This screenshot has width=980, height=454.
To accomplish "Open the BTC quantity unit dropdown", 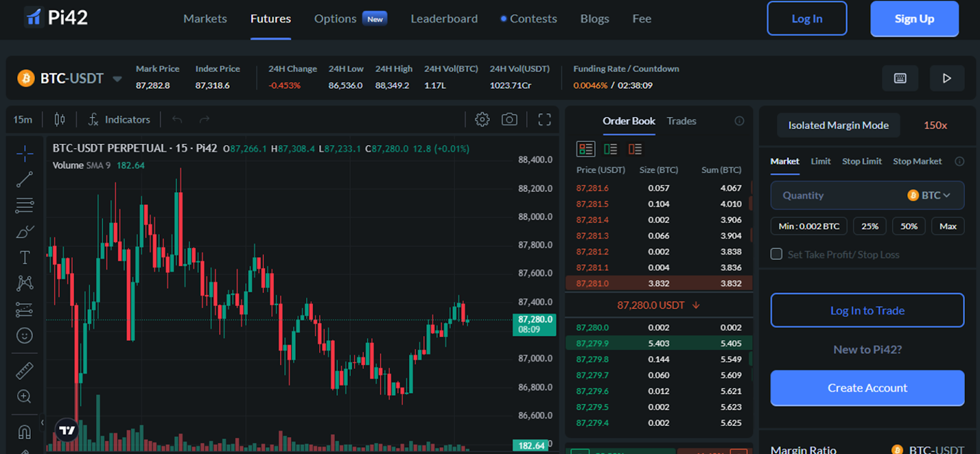I will (x=929, y=195).
